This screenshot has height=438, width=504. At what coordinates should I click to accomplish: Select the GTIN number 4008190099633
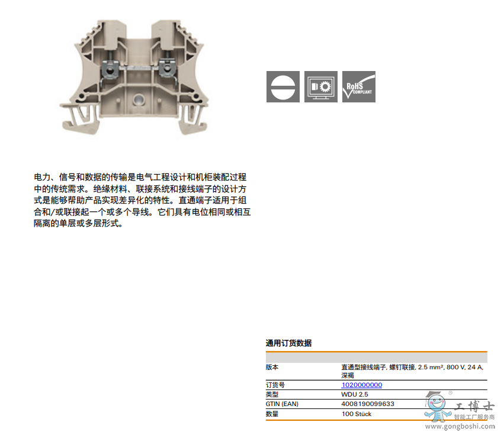pos(367,404)
